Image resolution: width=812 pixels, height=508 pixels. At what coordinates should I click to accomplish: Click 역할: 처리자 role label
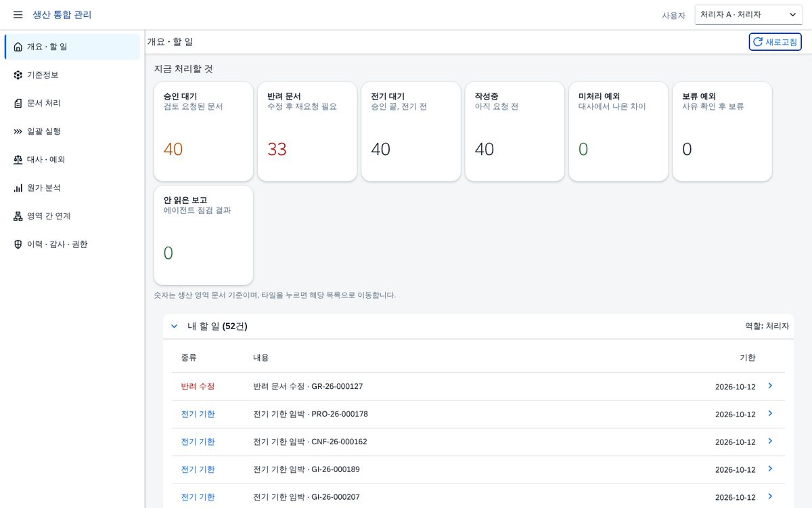tap(767, 326)
